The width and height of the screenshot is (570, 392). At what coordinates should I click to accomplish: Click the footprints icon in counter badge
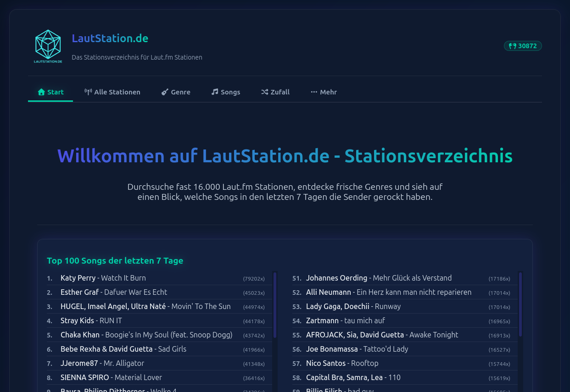tap(512, 46)
